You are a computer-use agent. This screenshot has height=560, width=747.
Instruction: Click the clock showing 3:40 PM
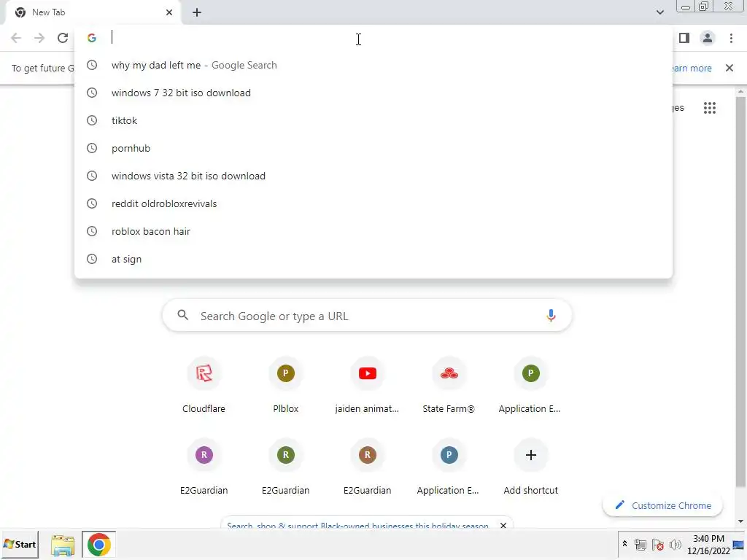(x=708, y=545)
